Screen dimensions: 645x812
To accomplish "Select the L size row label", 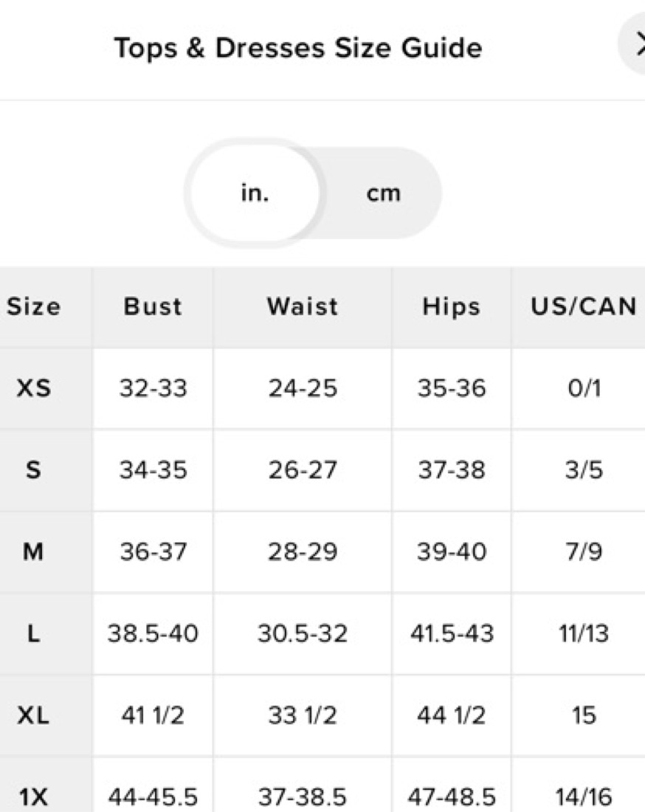I will tap(34, 633).
